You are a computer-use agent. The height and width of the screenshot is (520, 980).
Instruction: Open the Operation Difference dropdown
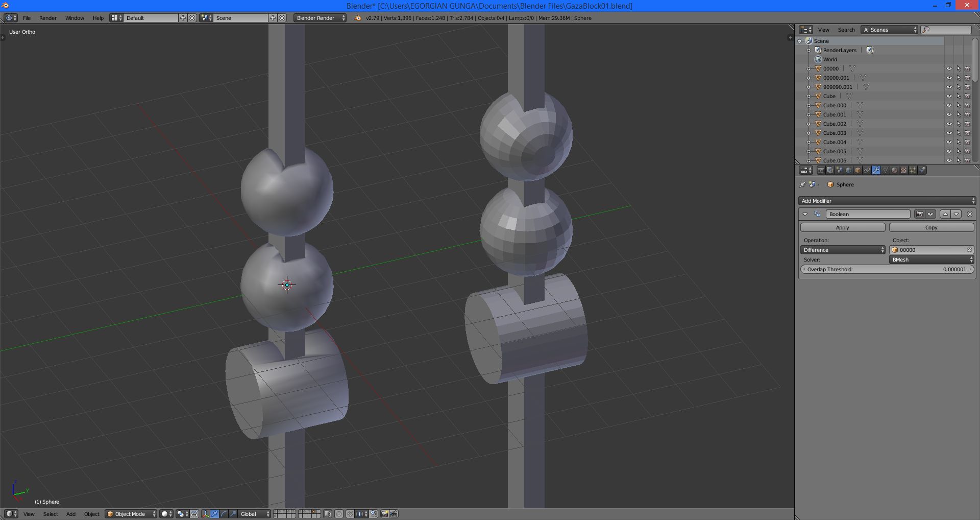click(843, 250)
